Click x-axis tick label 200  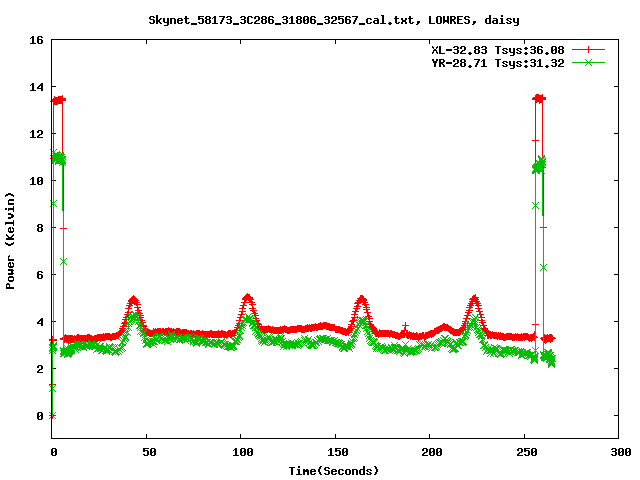(432, 452)
